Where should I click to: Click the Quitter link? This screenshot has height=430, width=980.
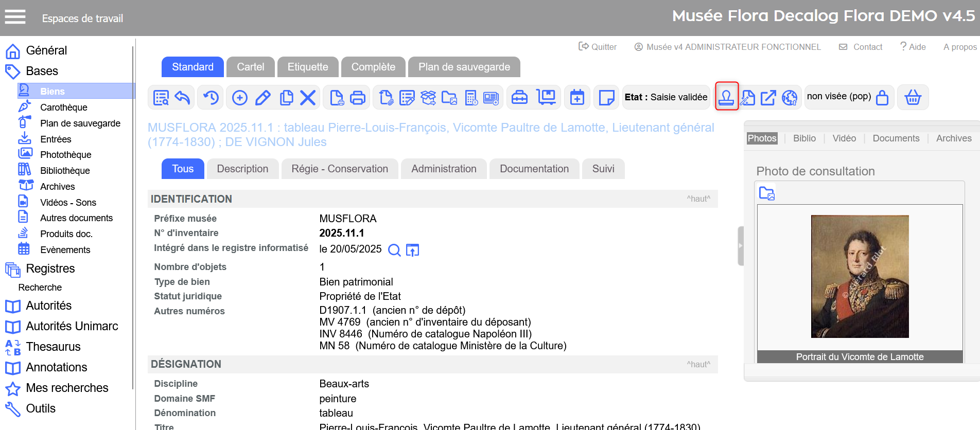tap(598, 47)
